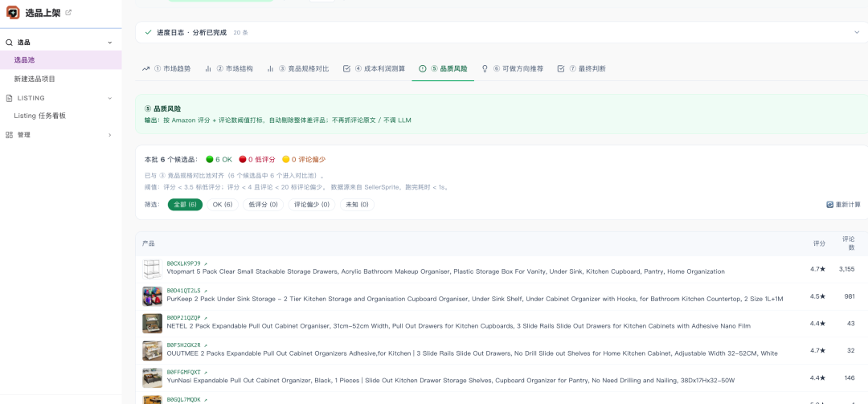Switch to the ③ 竞品规格对比 tab

(298, 68)
